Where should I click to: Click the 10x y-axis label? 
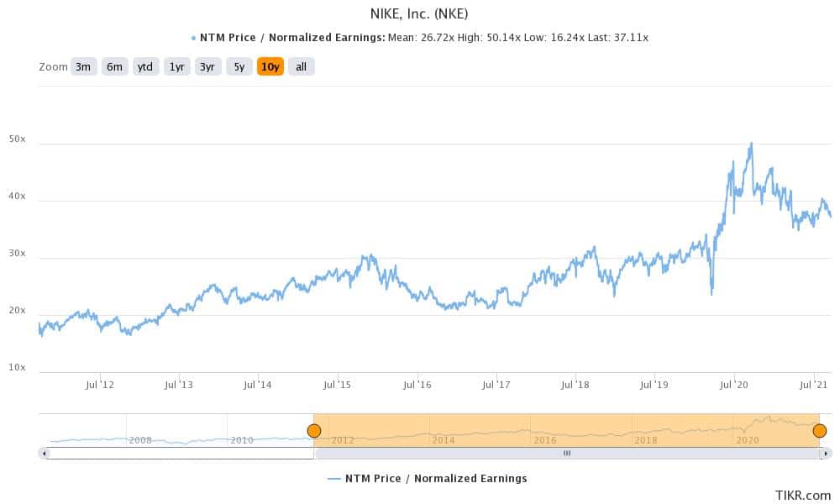pyautogui.click(x=17, y=367)
